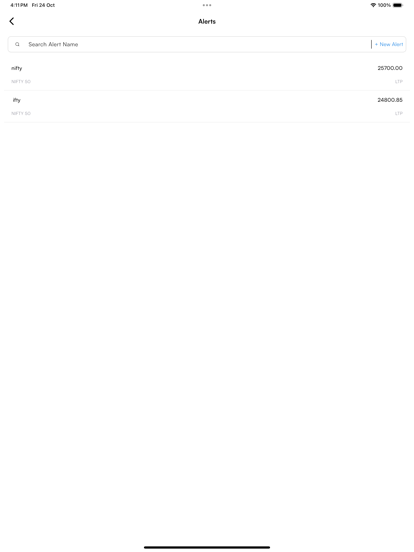Image resolution: width=414 pixels, height=552 pixels.
Task: Tap the battery icon in status bar
Action: click(398, 5)
